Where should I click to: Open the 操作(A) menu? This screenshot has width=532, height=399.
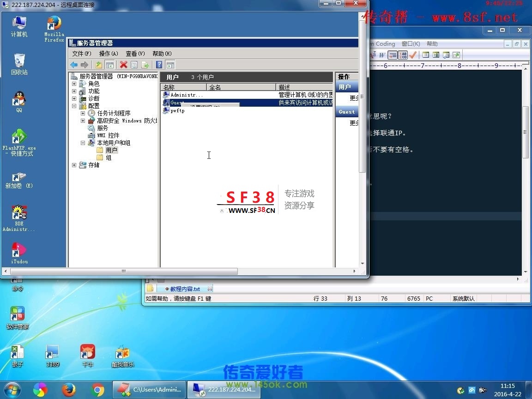tap(109, 54)
